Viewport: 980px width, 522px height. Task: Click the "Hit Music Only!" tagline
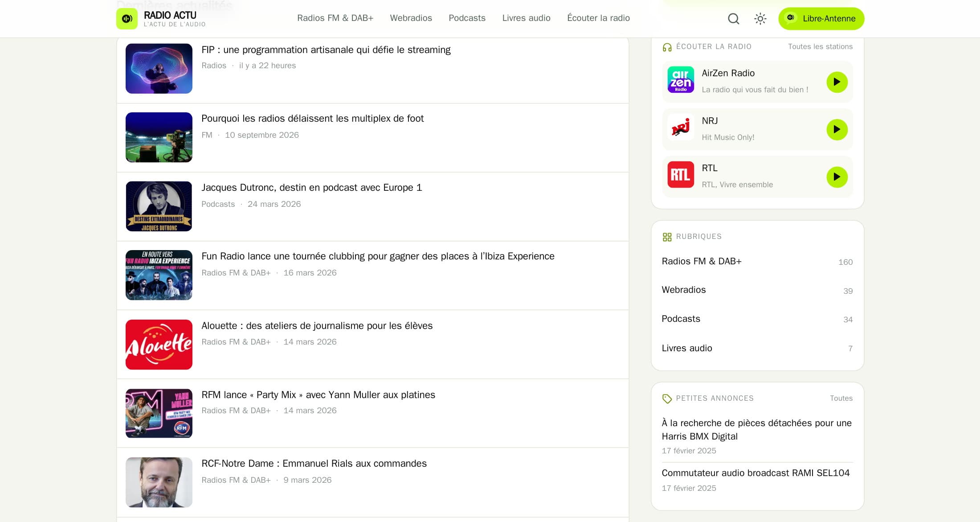[728, 137]
